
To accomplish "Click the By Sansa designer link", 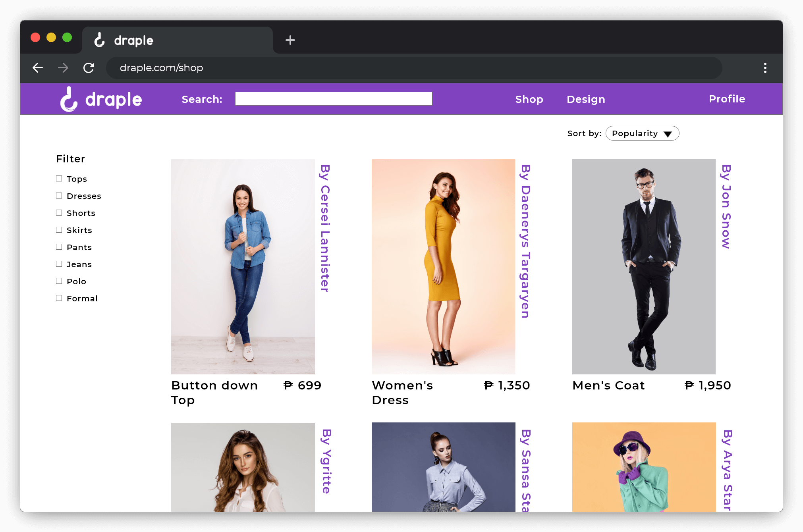I will pyautogui.click(x=526, y=470).
